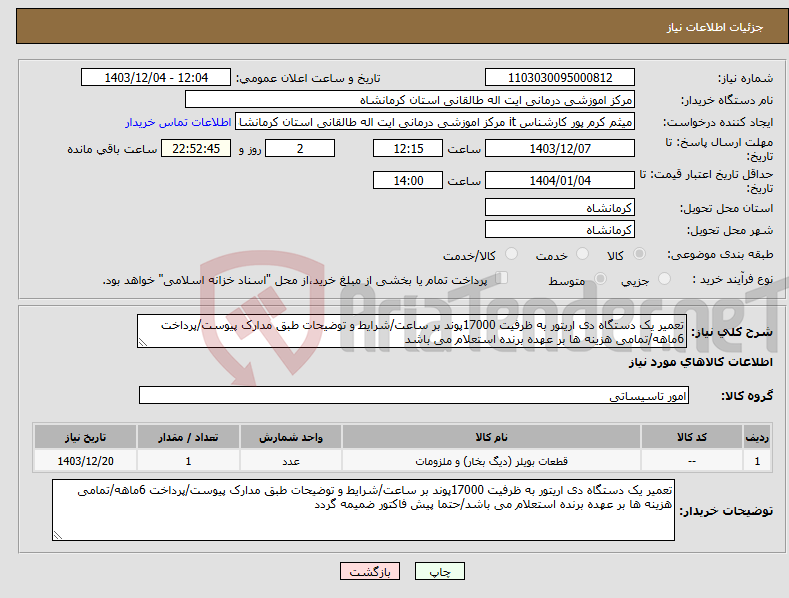Click the نام دستگاه خریدار field
This screenshot has width=789, height=598.
click(410, 100)
